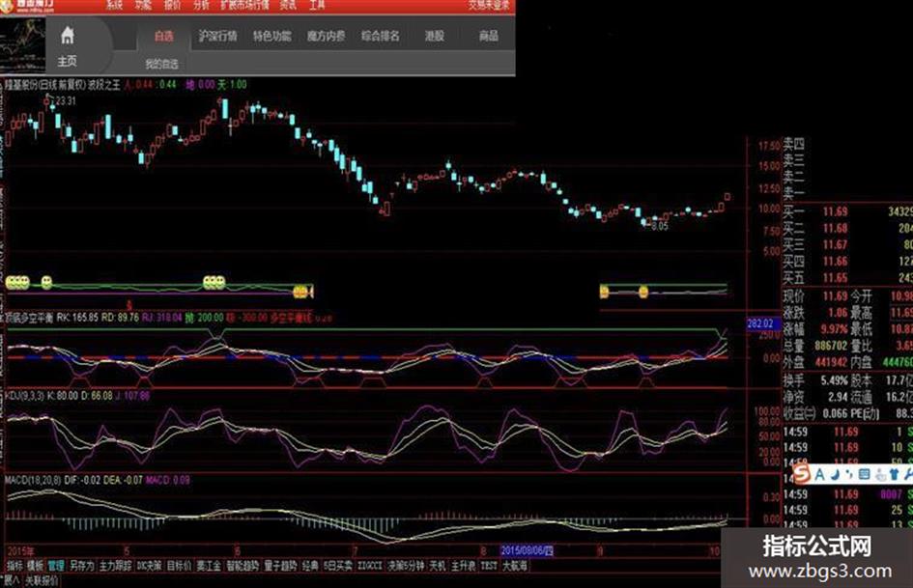Click the Sogou S logo icon

tap(802, 474)
